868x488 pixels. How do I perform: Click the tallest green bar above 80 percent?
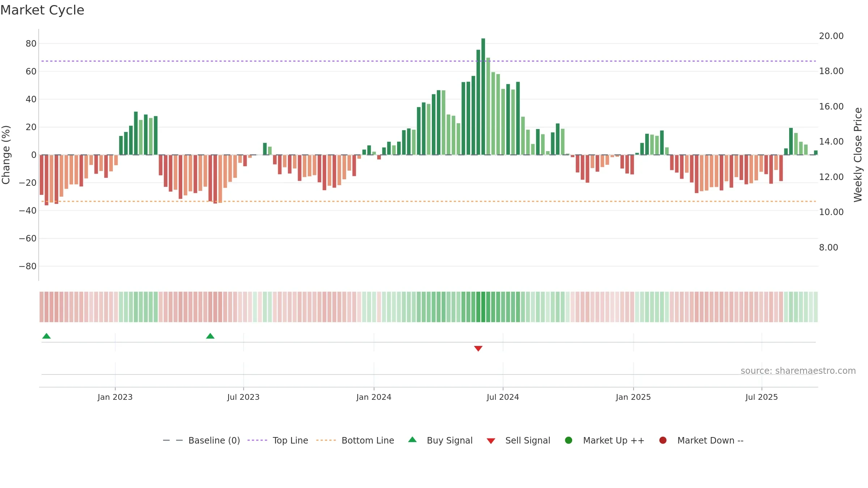tap(483, 97)
